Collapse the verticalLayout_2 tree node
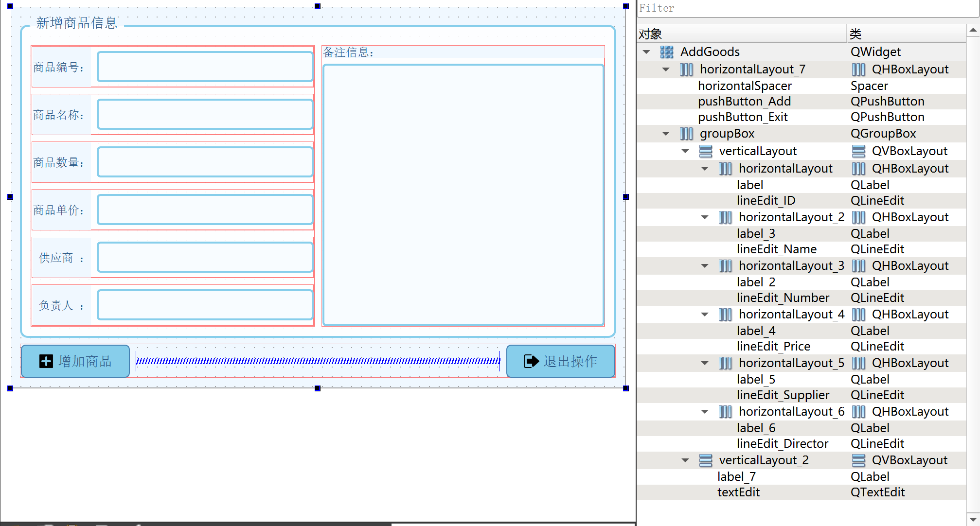This screenshot has height=526, width=980. click(x=685, y=460)
